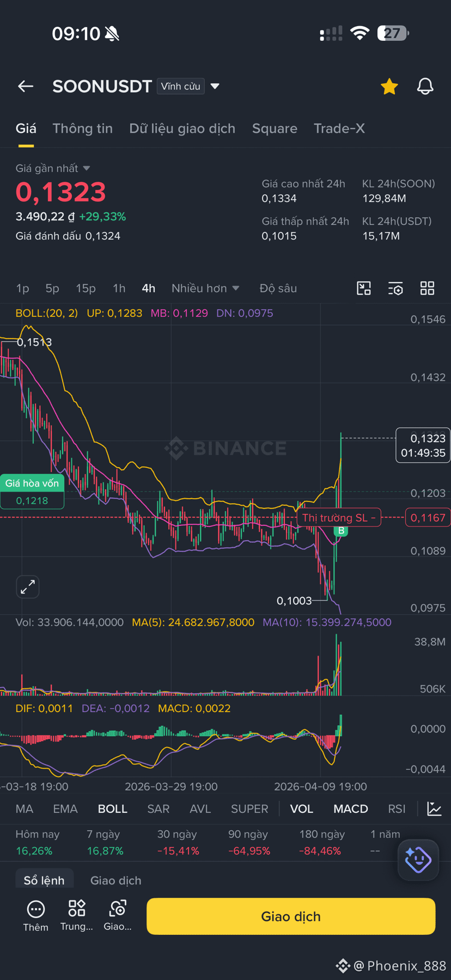This screenshot has height=980, width=451.
Task: Switch to Dữ liệu giao dịch tab
Action: point(182,128)
